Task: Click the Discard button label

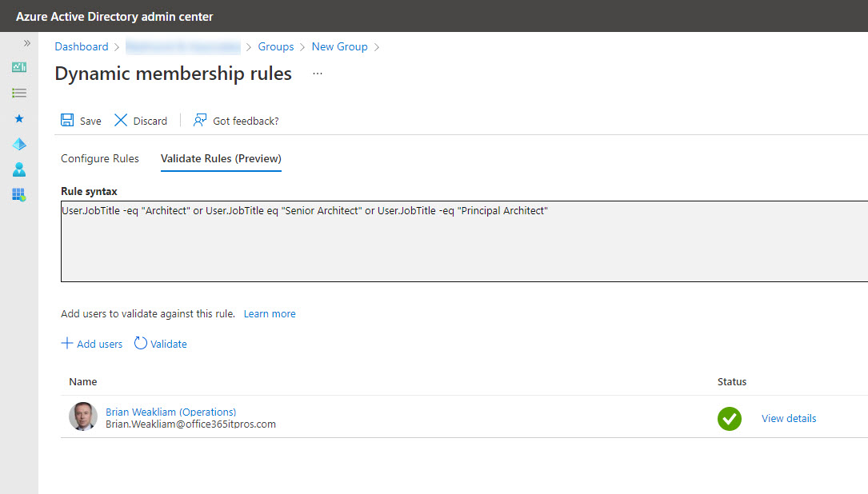Action: 150,121
